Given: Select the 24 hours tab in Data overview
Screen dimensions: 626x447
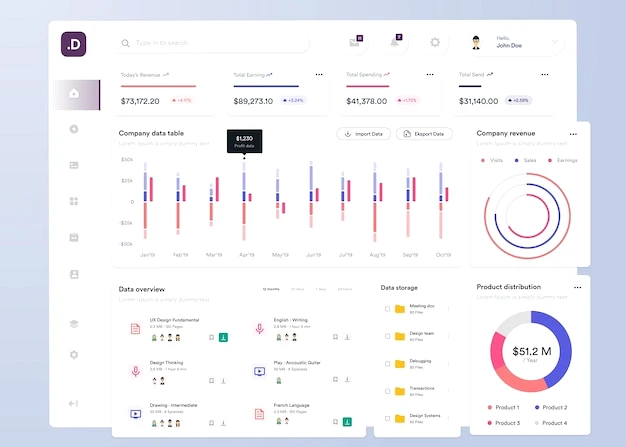Looking at the screenshot, I should (x=345, y=289).
